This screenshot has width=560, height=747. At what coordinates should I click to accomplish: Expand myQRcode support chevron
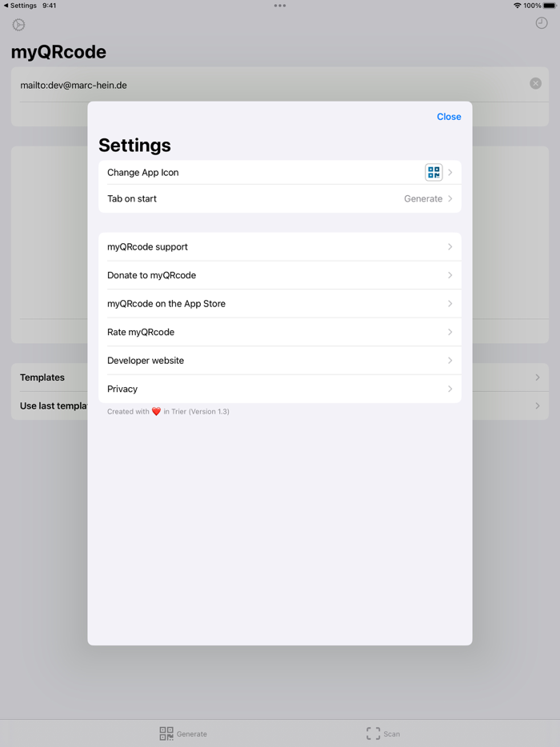pyautogui.click(x=450, y=247)
